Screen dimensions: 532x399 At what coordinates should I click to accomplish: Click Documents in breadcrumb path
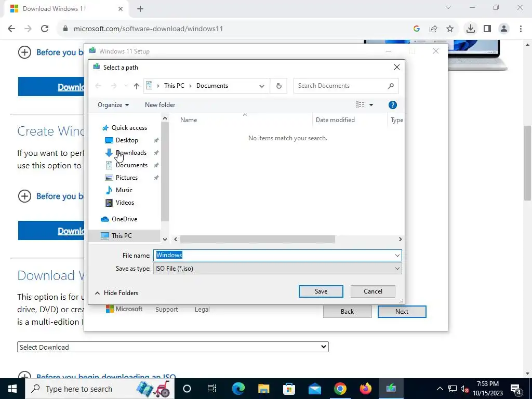(212, 86)
